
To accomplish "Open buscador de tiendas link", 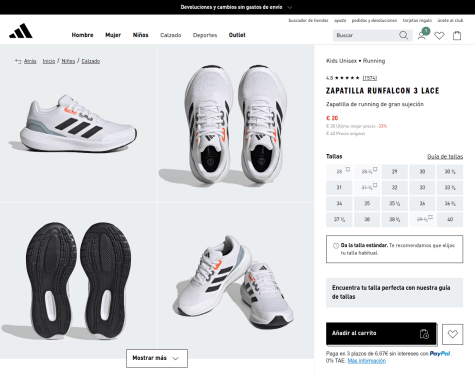I will (308, 20).
